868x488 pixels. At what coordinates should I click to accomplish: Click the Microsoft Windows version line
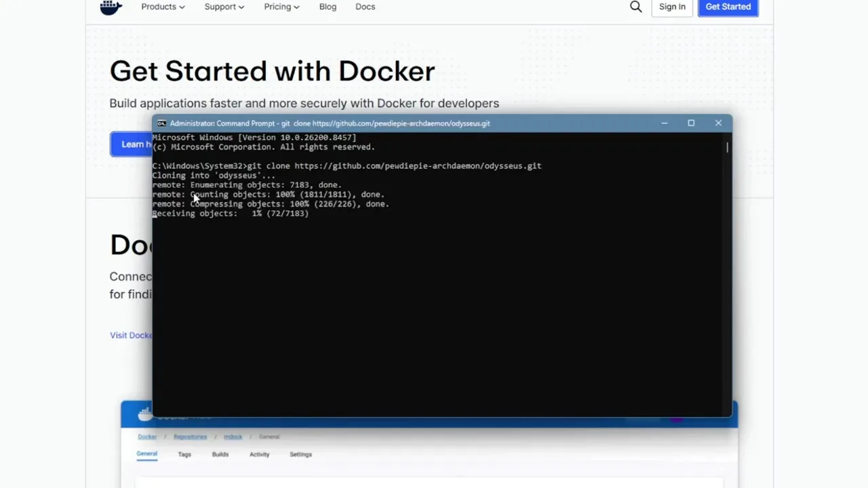coord(254,138)
